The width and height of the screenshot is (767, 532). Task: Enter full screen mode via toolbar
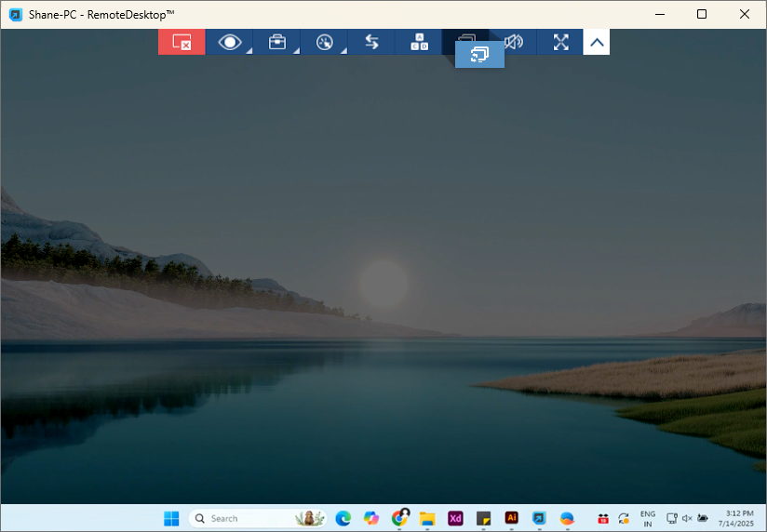(x=560, y=42)
